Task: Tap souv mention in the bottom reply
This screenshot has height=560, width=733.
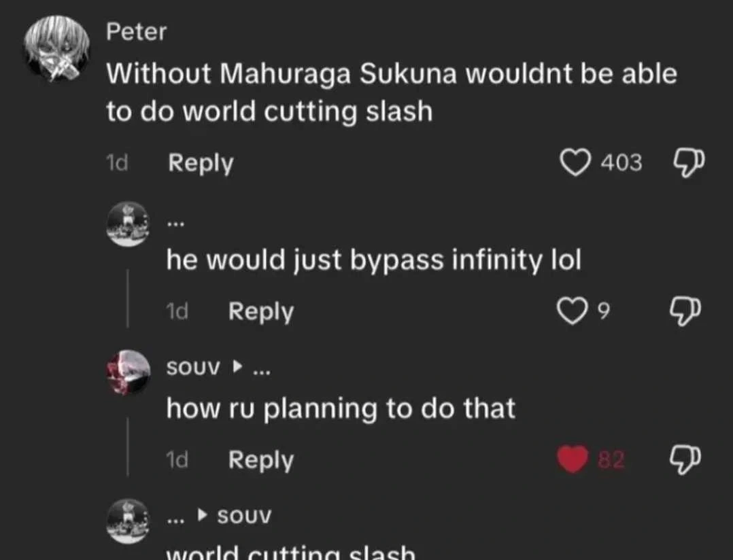Action: (244, 516)
